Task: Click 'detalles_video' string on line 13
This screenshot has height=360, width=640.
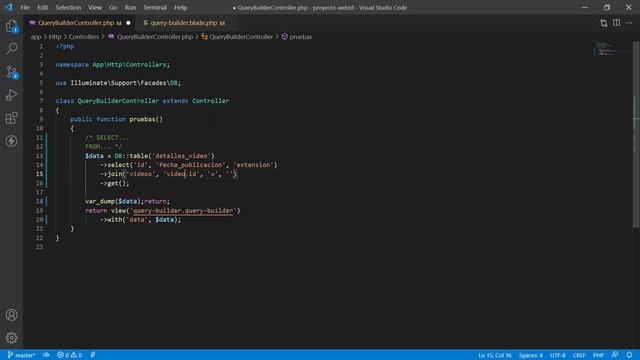Action: click(x=181, y=156)
